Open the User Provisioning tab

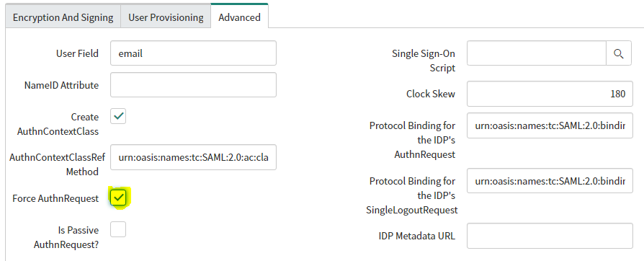tap(166, 17)
